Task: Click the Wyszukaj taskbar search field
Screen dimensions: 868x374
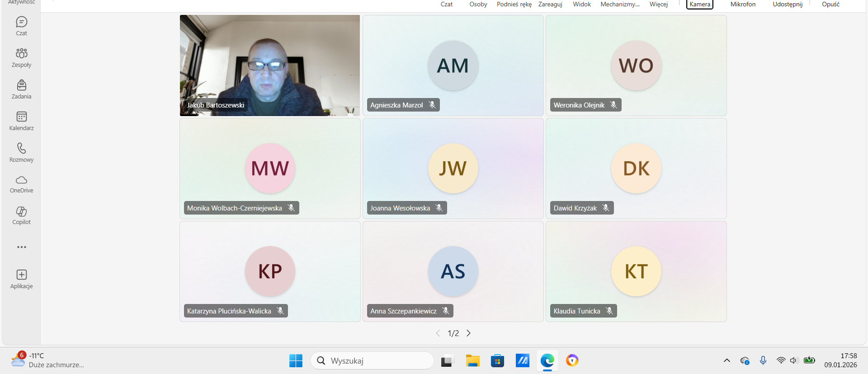Action: (372, 360)
